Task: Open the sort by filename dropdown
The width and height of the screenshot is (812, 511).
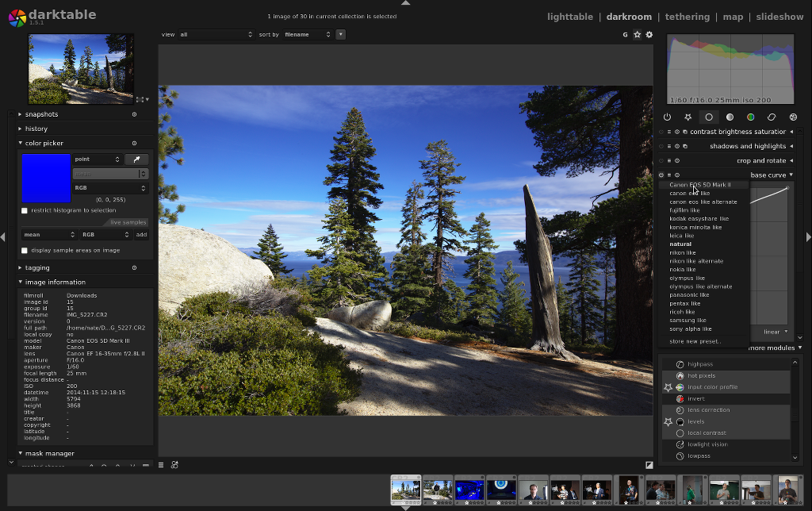Action: (x=308, y=34)
